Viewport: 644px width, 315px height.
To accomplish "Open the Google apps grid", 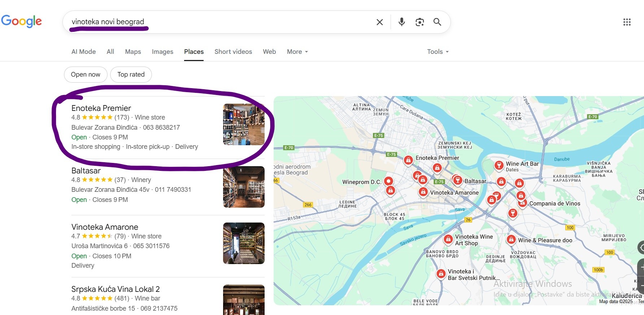I will [627, 22].
